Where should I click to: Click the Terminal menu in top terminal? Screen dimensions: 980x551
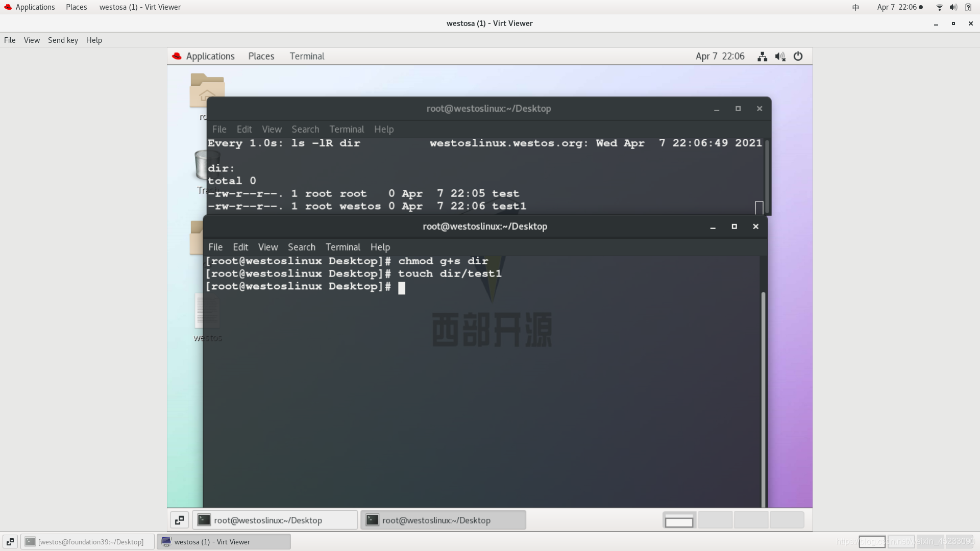[346, 129]
